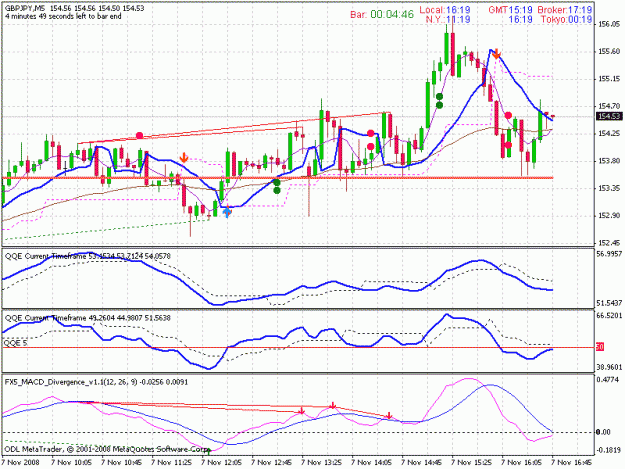The image size is (625, 469).
Task: Click the 152.45 price axis label
Action: click(x=609, y=243)
